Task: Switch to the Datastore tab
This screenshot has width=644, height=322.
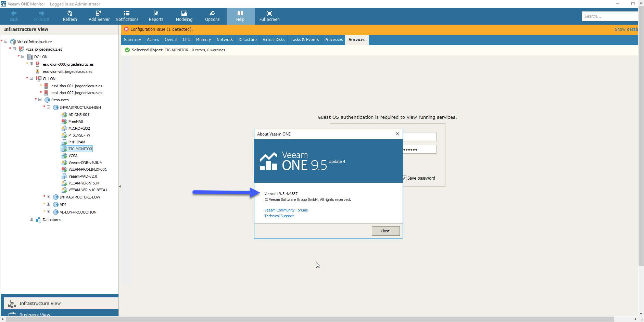Action: coord(248,40)
